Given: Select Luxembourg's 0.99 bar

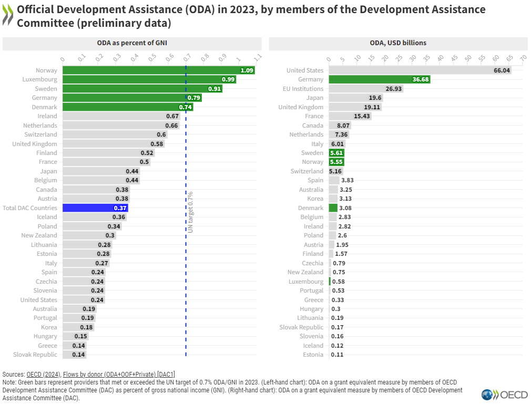Looking at the screenshot, I should [149, 79].
